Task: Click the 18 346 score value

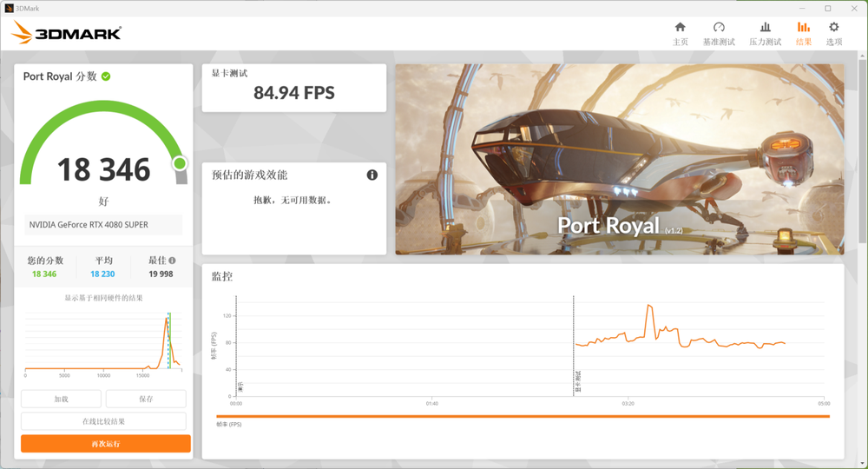Action: 103,169
